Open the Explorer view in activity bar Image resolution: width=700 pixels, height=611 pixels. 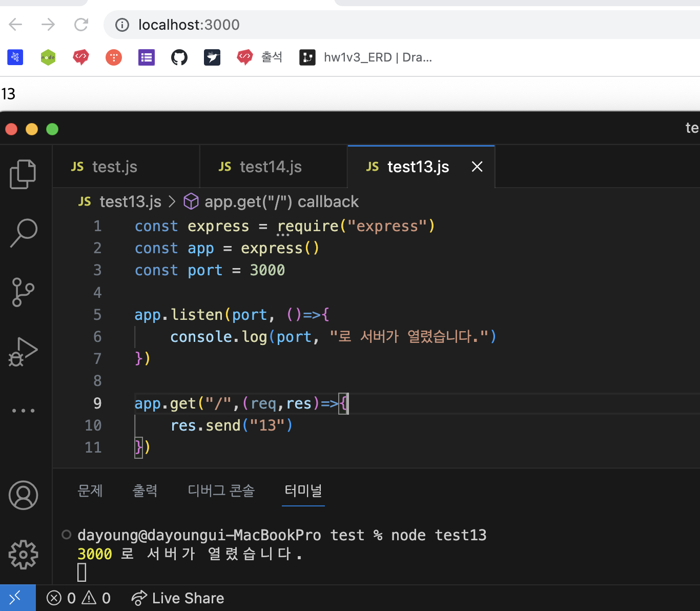[23, 174]
